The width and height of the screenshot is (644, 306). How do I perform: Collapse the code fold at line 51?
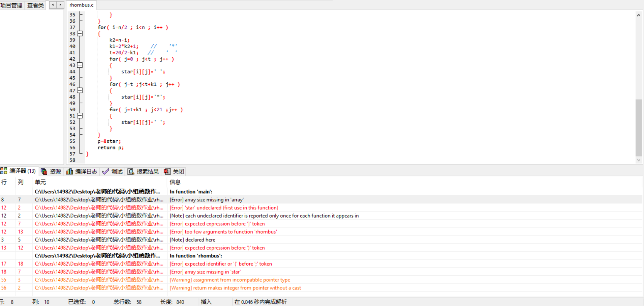[80, 116]
